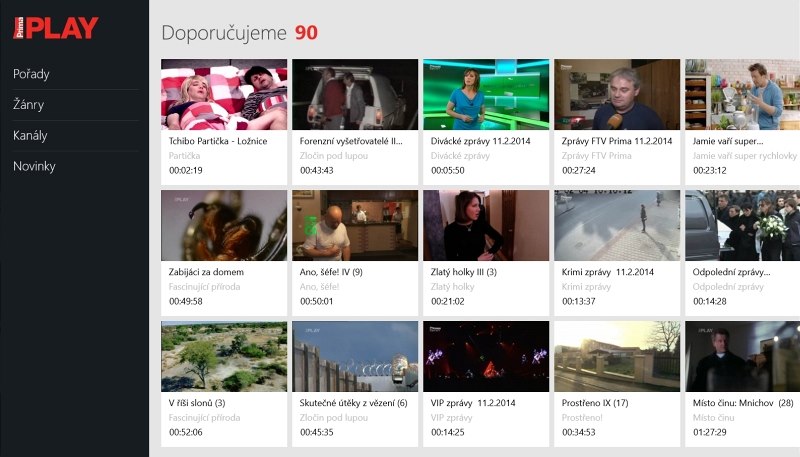The image size is (800, 457).
Task: Open Divácké zprávy 11.2.2014 thumbnail
Action: [x=485, y=94]
